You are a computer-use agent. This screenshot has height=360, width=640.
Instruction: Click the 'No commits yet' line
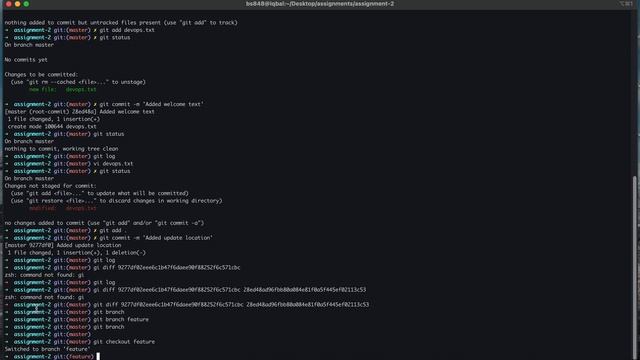click(x=26, y=60)
